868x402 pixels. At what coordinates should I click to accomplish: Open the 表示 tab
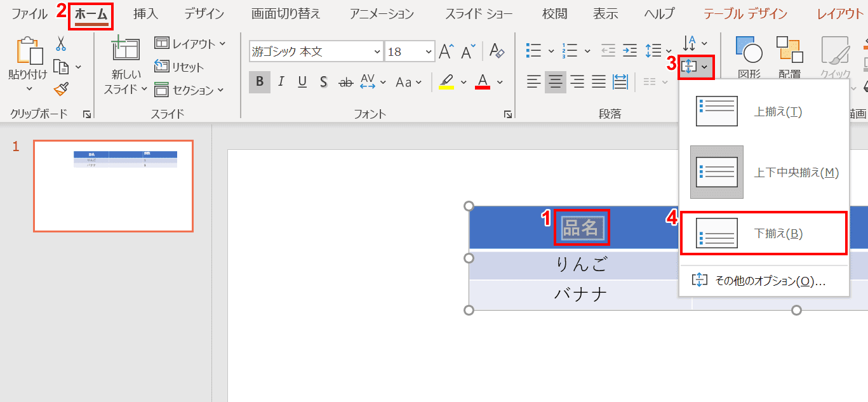click(x=605, y=14)
